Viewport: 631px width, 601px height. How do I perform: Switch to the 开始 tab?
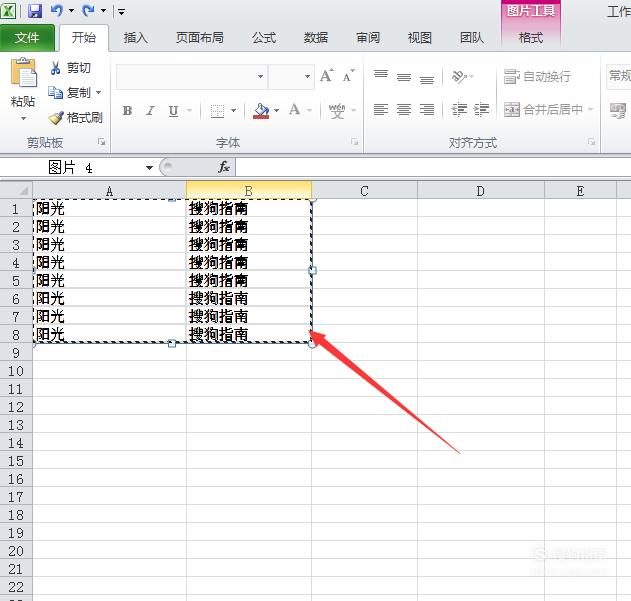click(x=84, y=38)
